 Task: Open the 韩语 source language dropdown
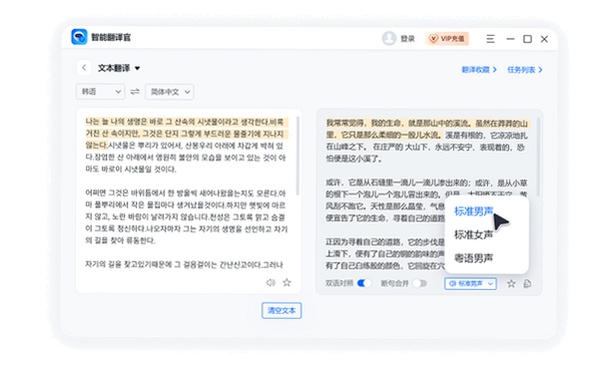point(100,91)
